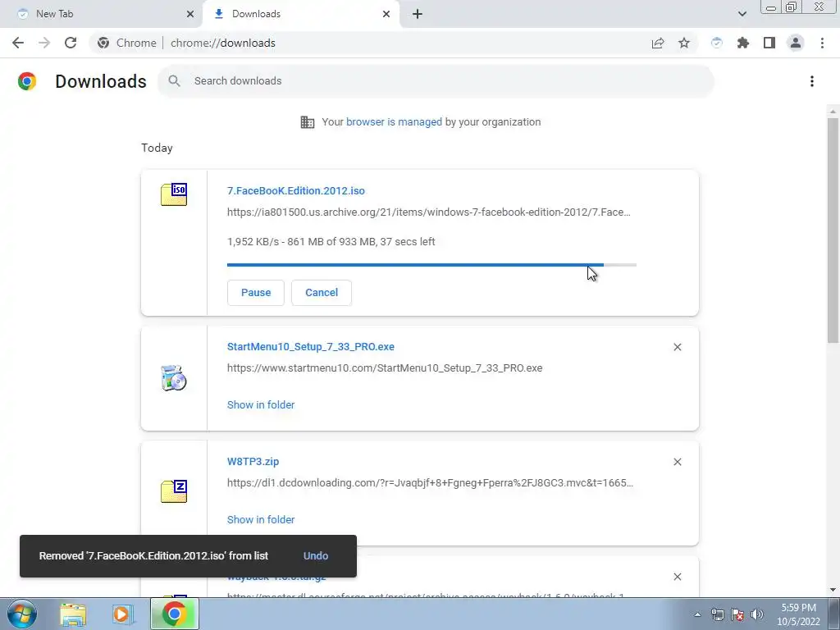Click the scrollbar down arrow

coord(833,590)
